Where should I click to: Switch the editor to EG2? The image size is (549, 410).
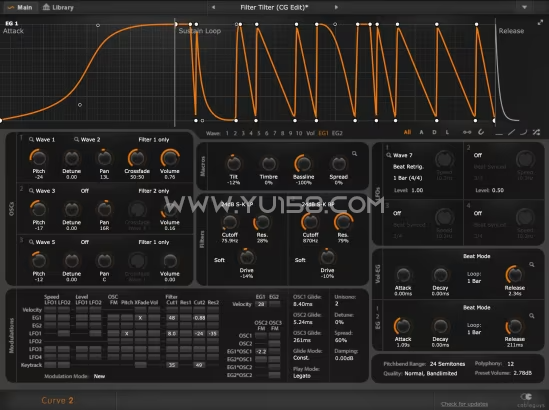click(337, 133)
